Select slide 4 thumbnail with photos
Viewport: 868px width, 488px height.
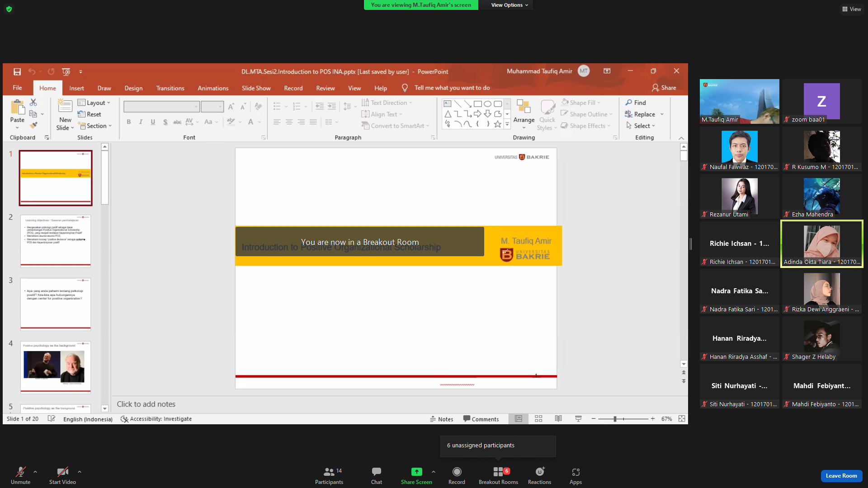click(x=56, y=367)
